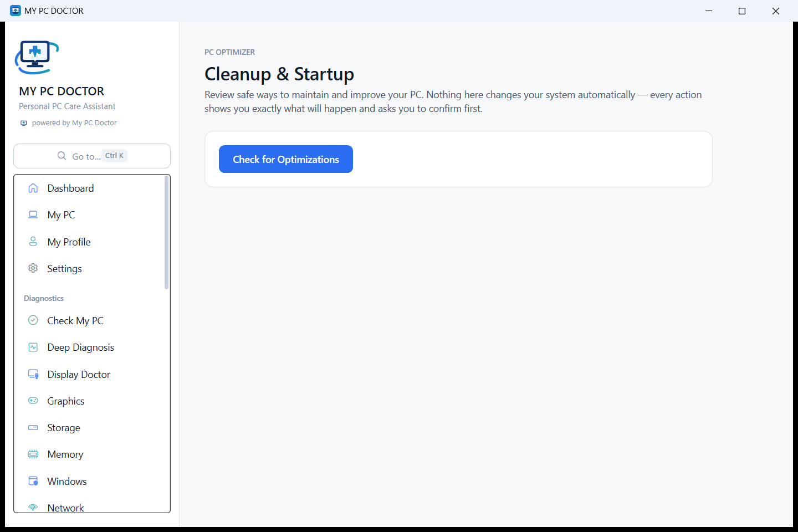The height and width of the screenshot is (532, 798).
Task: Click the Storage drive icon
Action: click(x=33, y=427)
